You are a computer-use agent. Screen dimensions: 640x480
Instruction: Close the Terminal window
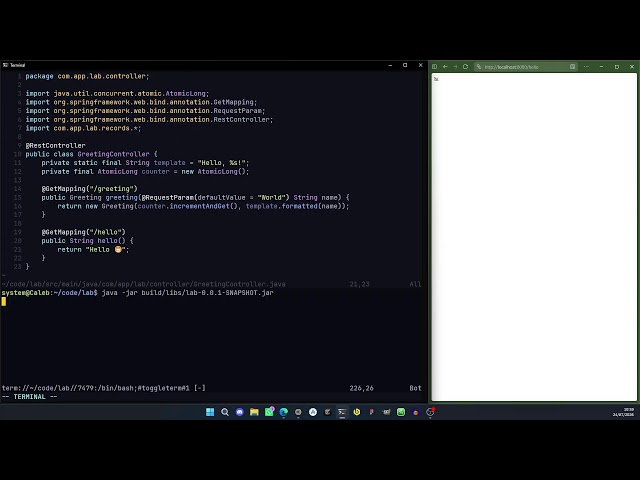point(420,65)
